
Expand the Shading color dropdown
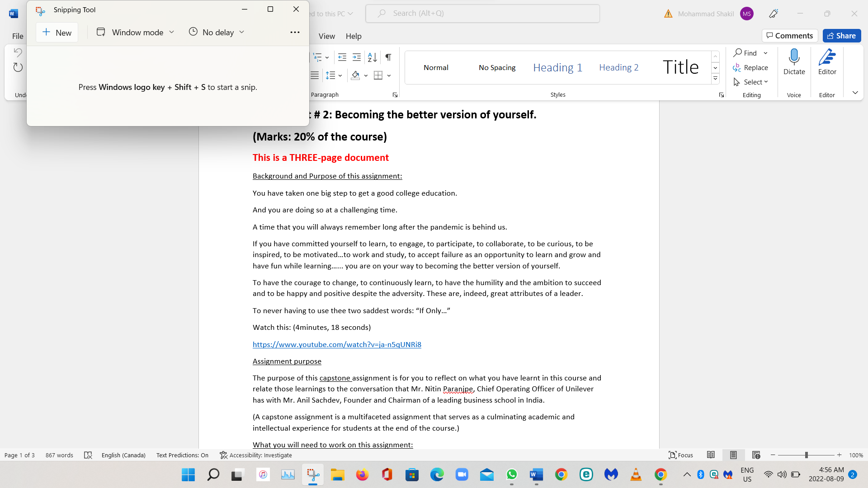(x=366, y=75)
